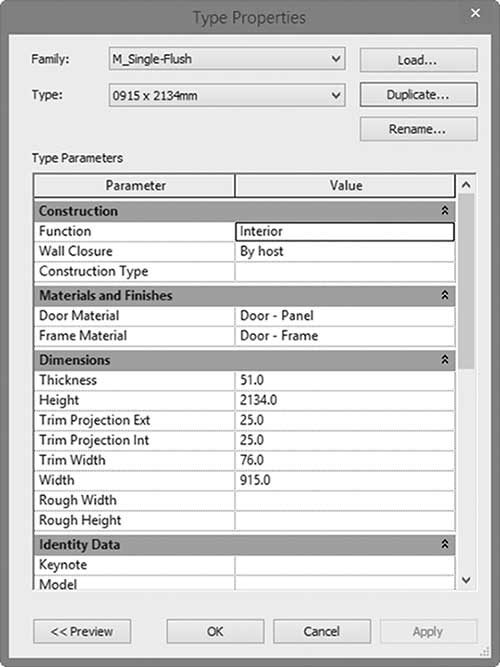Select the Height parameter label
This screenshot has height=667, width=500.
(x=59, y=400)
